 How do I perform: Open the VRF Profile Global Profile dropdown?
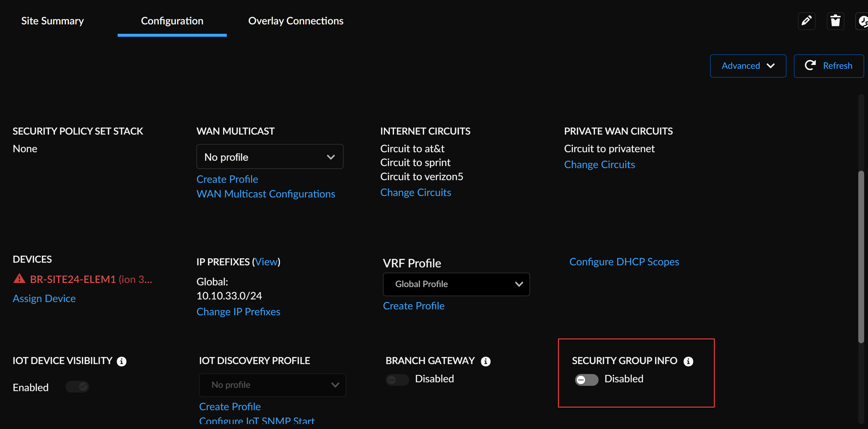pos(456,284)
